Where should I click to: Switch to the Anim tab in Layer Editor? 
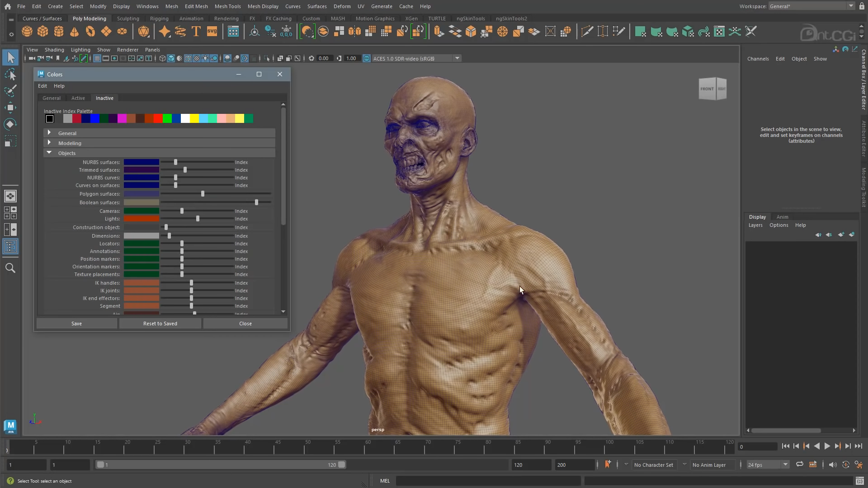(x=782, y=217)
